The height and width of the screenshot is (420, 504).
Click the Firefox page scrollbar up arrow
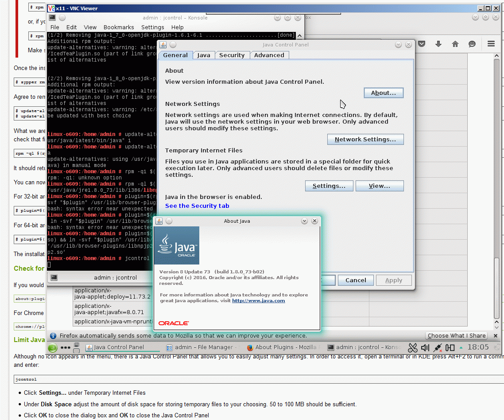click(496, 56)
